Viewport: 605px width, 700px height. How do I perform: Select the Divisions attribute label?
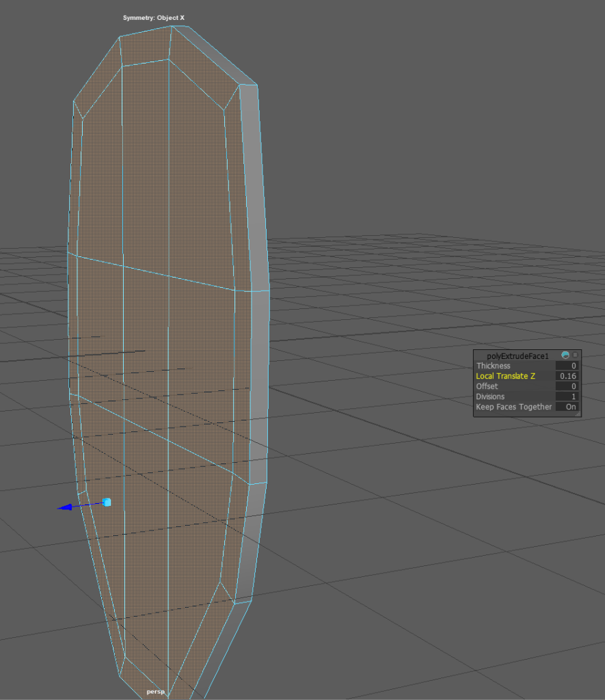[490, 397]
